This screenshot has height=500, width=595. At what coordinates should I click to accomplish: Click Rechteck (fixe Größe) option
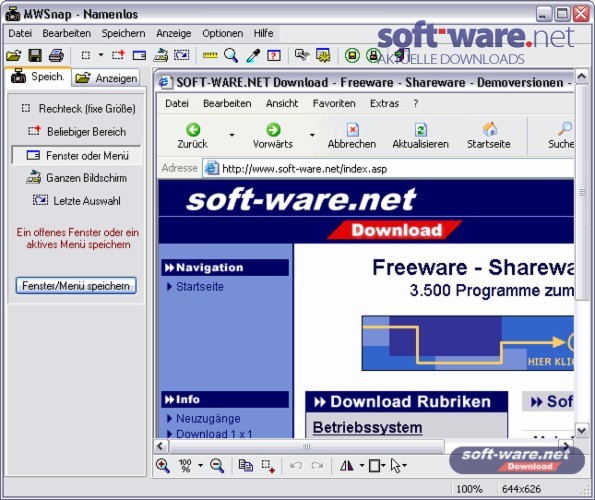(78, 109)
